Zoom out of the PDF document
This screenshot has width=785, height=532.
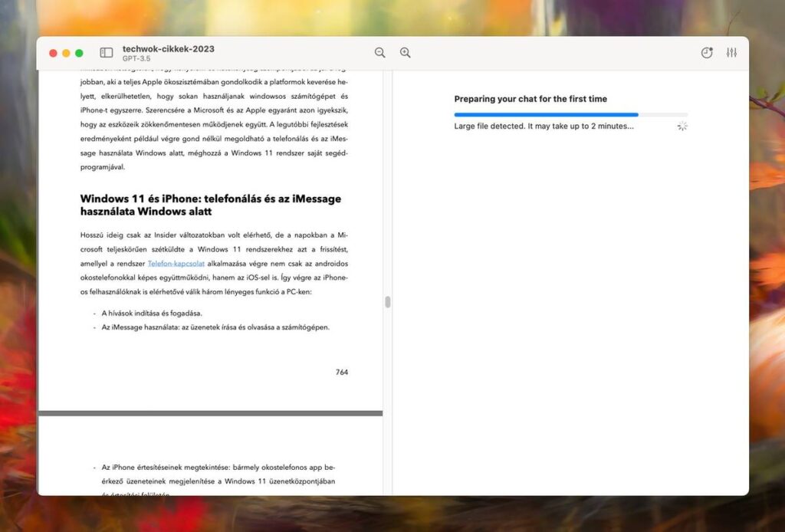click(x=380, y=53)
